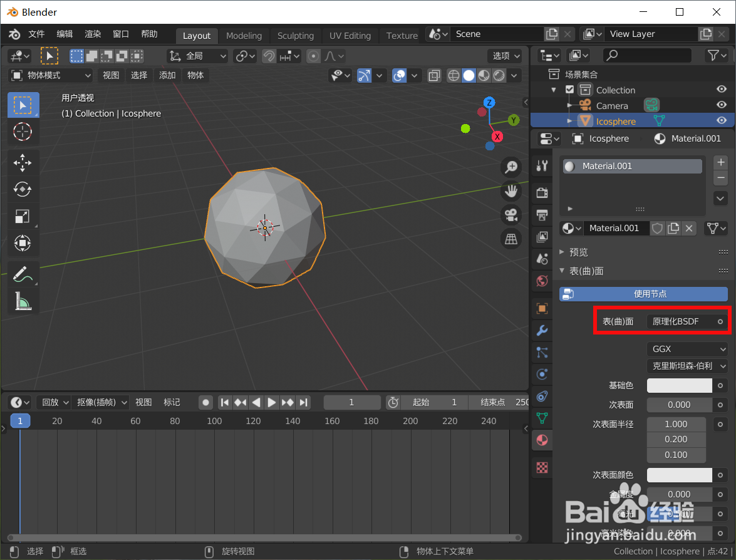Click the zoom magnifier viewport button

[x=511, y=167]
